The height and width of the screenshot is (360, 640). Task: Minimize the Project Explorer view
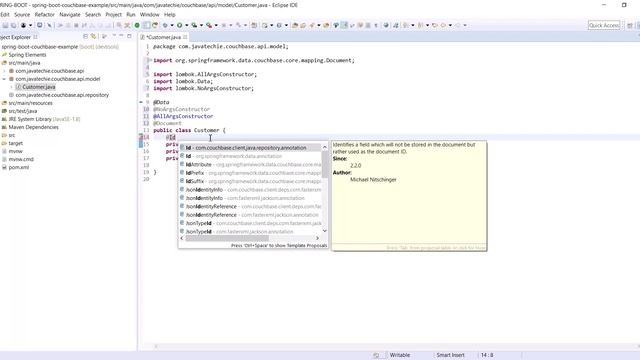coord(121,36)
